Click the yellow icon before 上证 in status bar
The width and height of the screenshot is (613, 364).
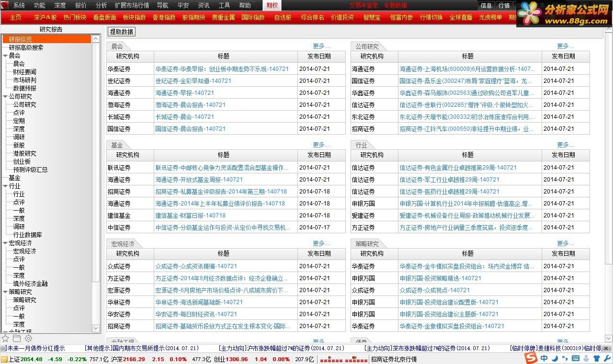(x=4, y=359)
